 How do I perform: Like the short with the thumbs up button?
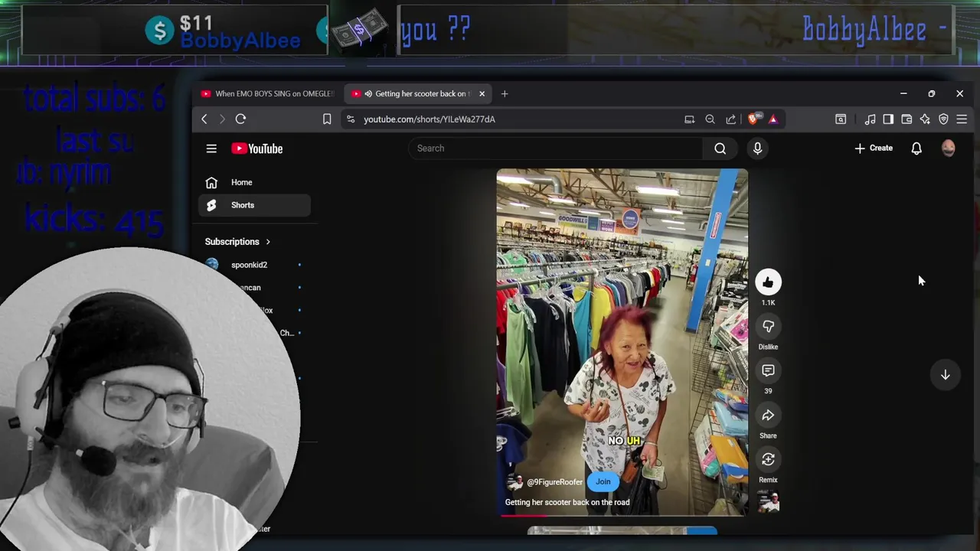pos(768,282)
